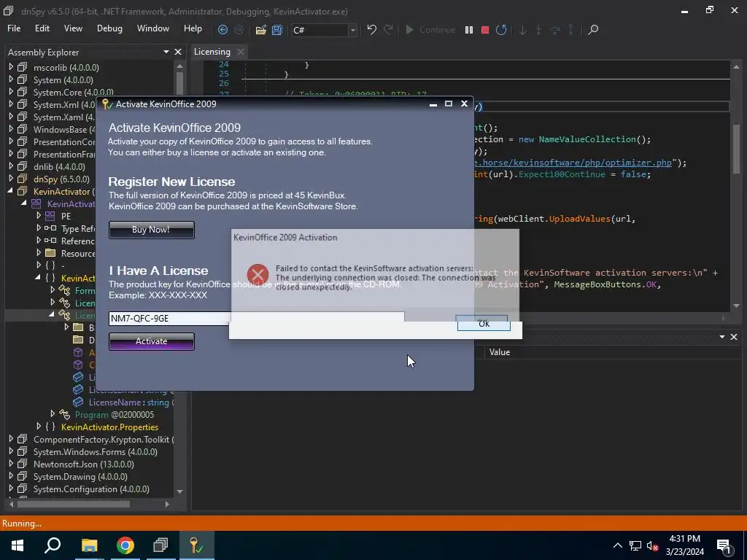Click the Undo arrow in toolbar
The height and width of the screenshot is (560, 747).
[x=371, y=29]
